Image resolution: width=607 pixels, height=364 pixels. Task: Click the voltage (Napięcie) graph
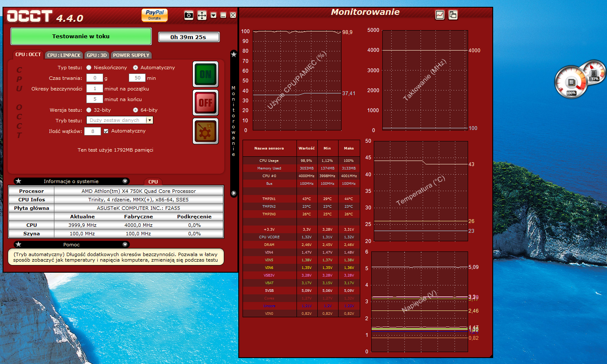(420, 302)
